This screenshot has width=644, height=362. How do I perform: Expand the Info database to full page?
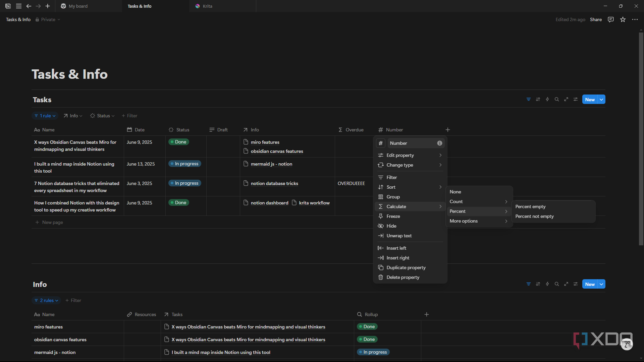[x=566, y=284]
